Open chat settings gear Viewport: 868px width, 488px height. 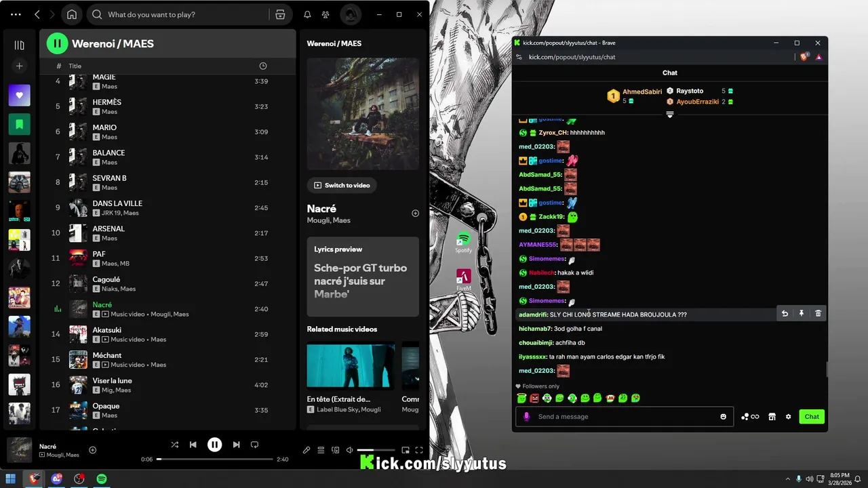pyautogui.click(x=788, y=416)
